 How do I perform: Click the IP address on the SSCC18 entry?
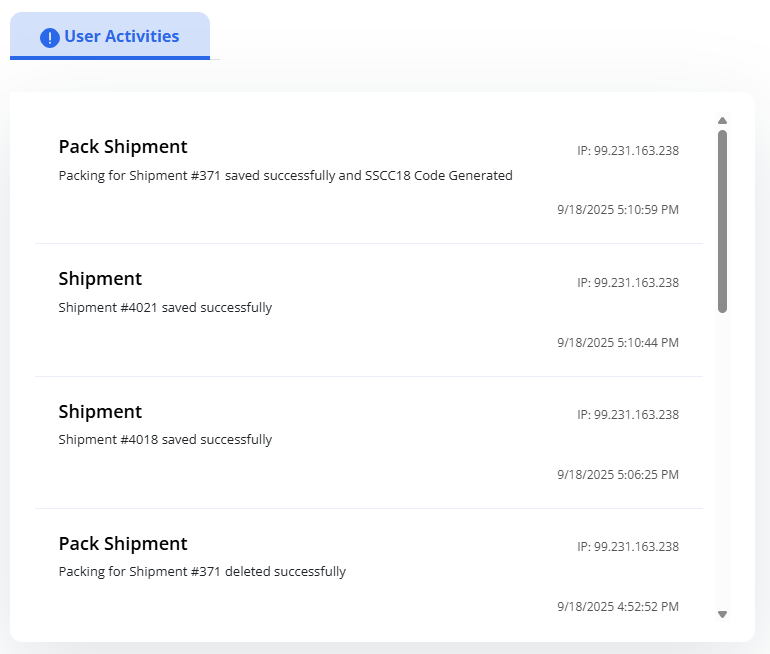(627, 151)
